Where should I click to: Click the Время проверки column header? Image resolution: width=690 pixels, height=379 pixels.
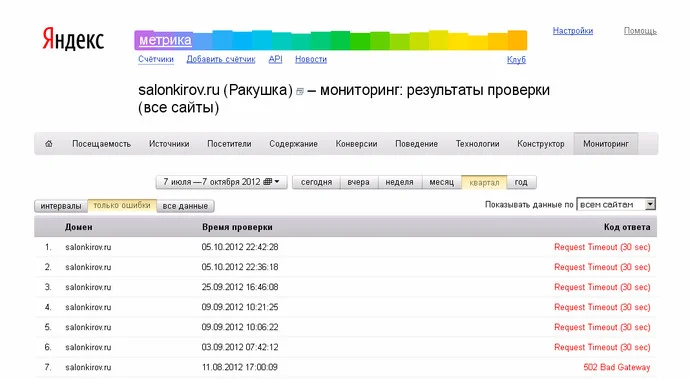point(237,227)
